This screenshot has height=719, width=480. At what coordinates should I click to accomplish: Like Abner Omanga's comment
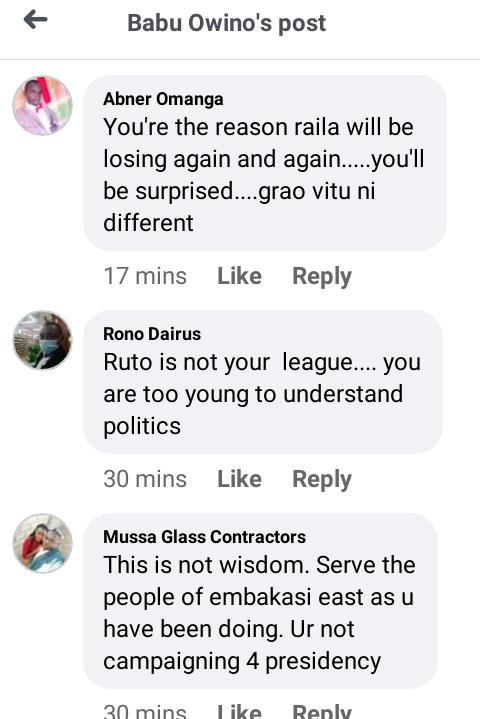pos(239,276)
